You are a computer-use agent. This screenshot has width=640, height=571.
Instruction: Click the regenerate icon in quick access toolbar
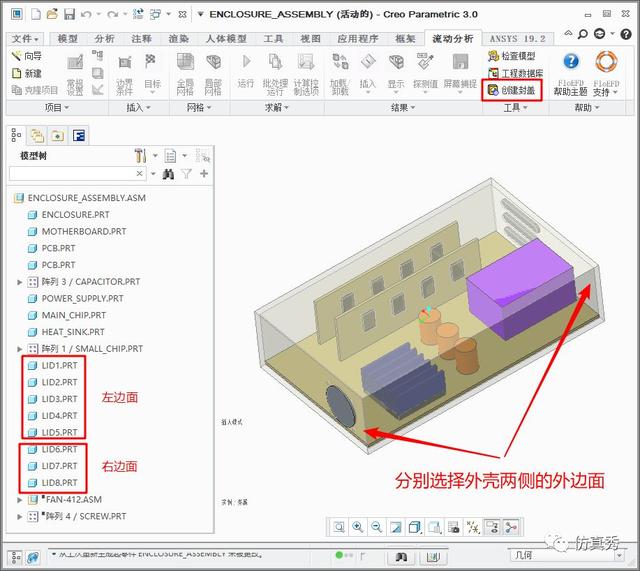[x=138, y=14]
